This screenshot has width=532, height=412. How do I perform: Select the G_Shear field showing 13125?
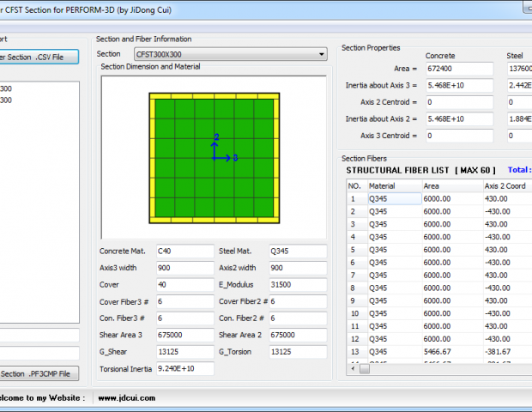184,352
